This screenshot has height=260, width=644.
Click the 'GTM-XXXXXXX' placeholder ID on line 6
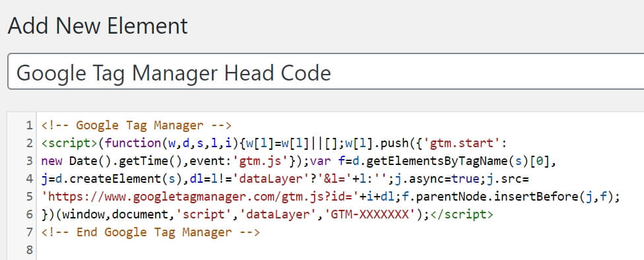coord(370,214)
